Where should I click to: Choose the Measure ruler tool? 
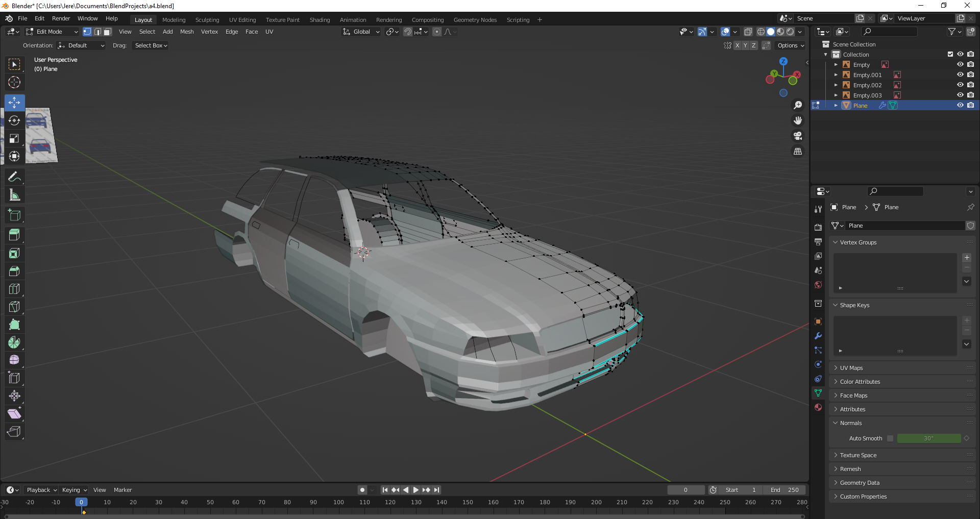pos(14,194)
